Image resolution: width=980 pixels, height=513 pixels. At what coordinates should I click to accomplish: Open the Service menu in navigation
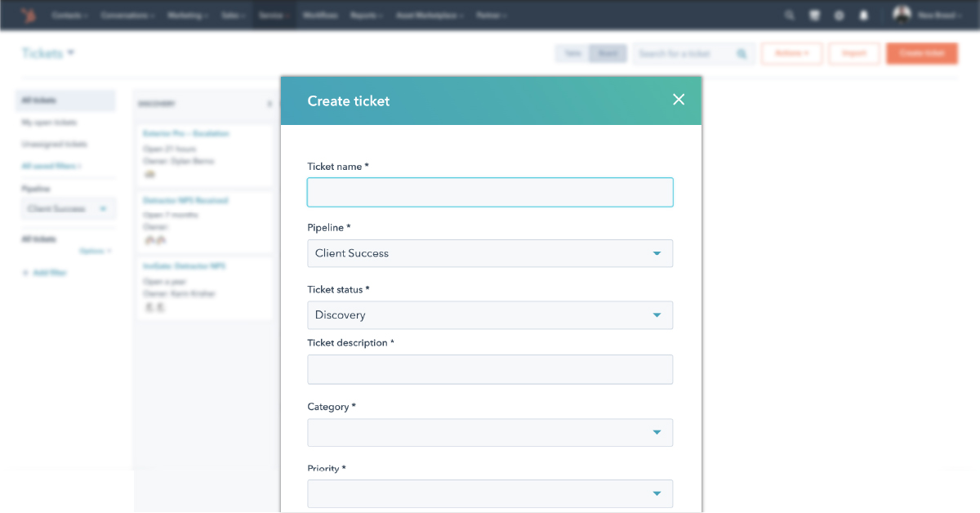tap(274, 16)
